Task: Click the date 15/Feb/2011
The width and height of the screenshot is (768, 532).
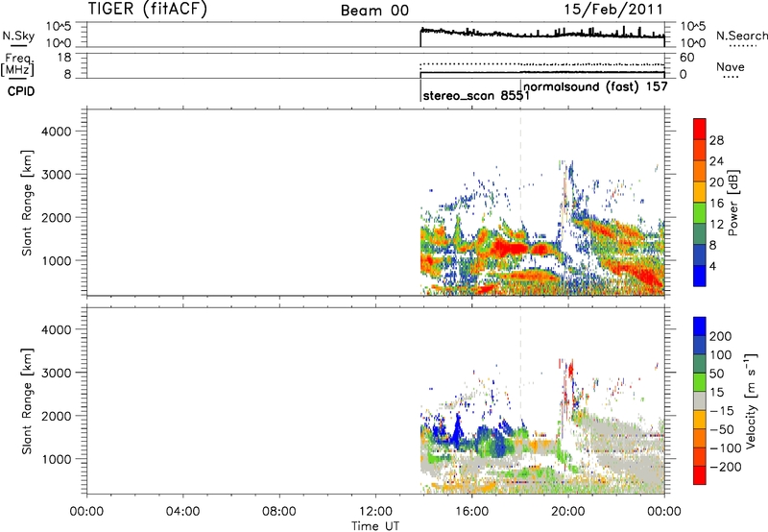Action: (x=613, y=10)
